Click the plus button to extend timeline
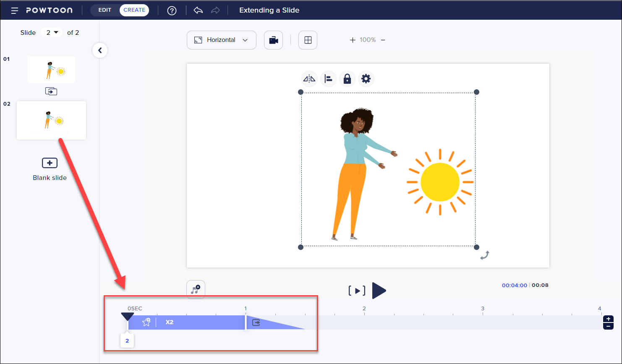622x364 pixels. (608, 319)
